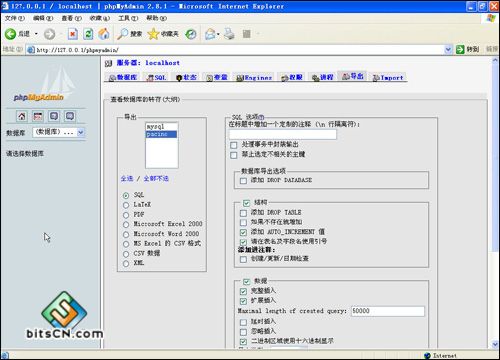Image resolution: width=500 pixels, height=360 pixels.
Task: Click the IE Home house icon
Action: click(104, 34)
